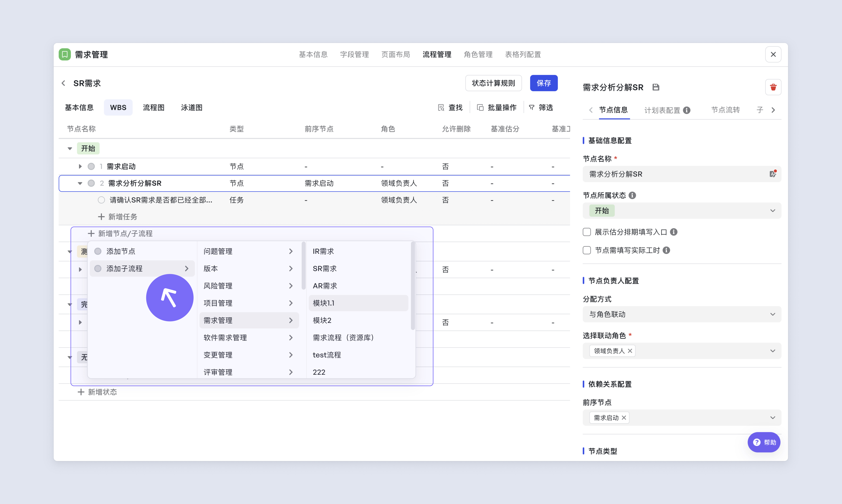Select the 需求分析分解SR row status circle
The width and height of the screenshot is (842, 504).
(91, 183)
